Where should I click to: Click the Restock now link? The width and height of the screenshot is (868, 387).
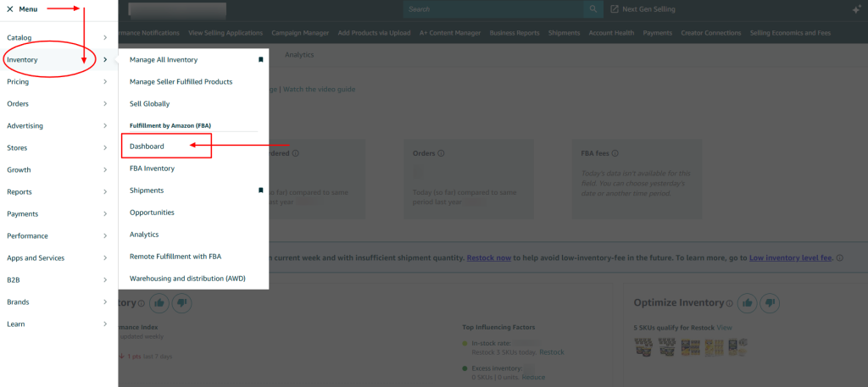coord(489,258)
